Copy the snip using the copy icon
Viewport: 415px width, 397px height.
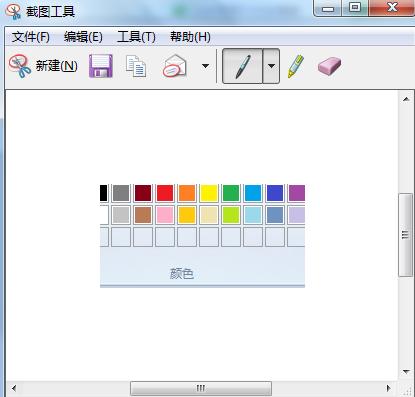pos(136,66)
